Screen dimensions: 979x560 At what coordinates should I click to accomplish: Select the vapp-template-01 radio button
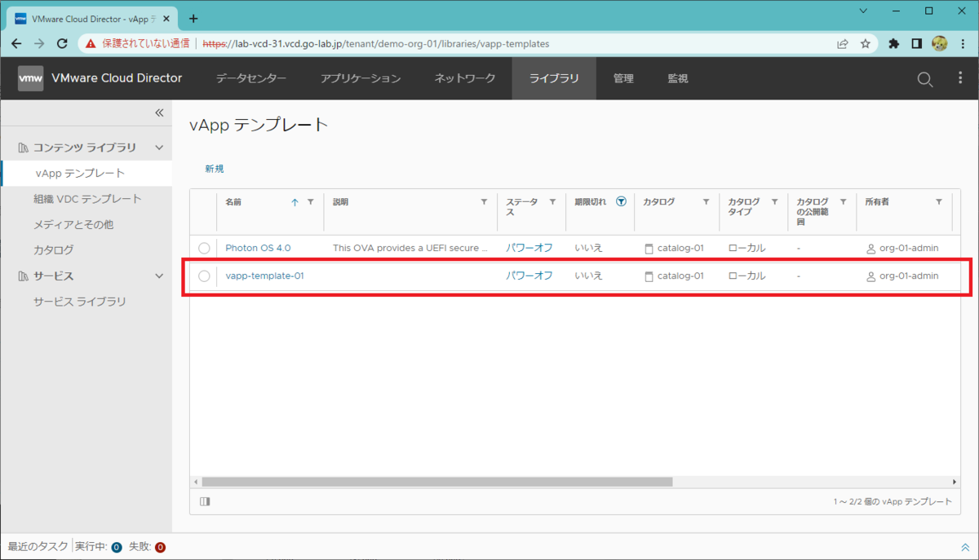tap(204, 276)
